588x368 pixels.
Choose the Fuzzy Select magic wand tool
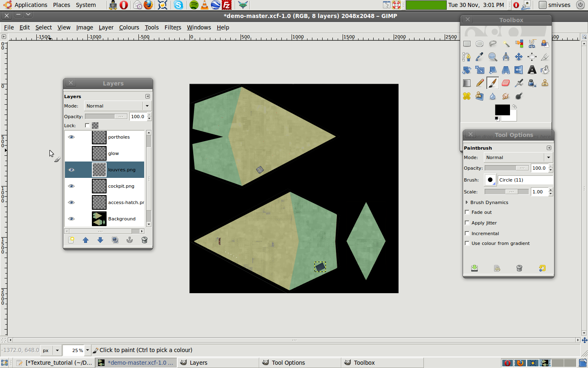coord(506,44)
